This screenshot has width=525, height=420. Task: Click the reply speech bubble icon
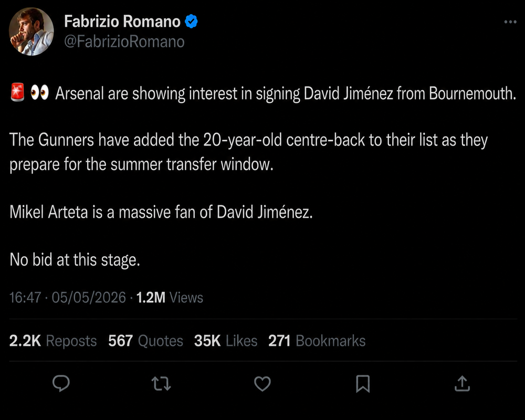[x=61, y=383]
